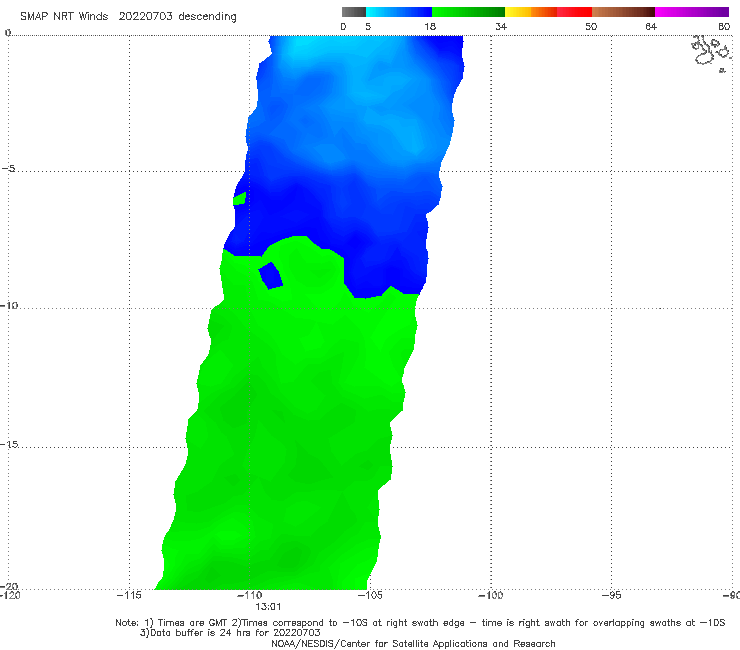Click the small blue diamond inside the green area
This screenshot has width=740, height=650.
[x=271, y=275]
